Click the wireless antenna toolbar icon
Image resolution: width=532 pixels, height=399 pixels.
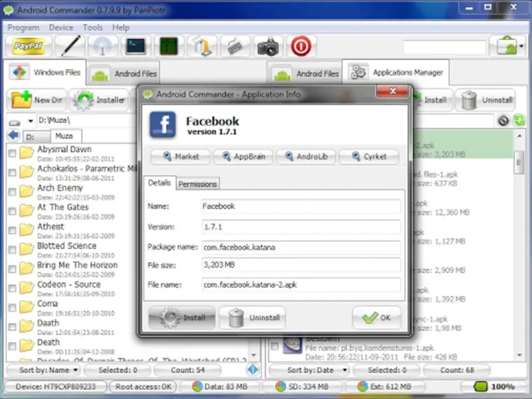point(102,46)
